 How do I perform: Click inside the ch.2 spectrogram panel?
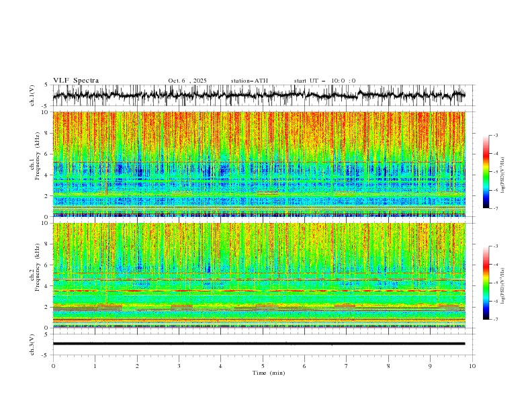pos(259,275)
